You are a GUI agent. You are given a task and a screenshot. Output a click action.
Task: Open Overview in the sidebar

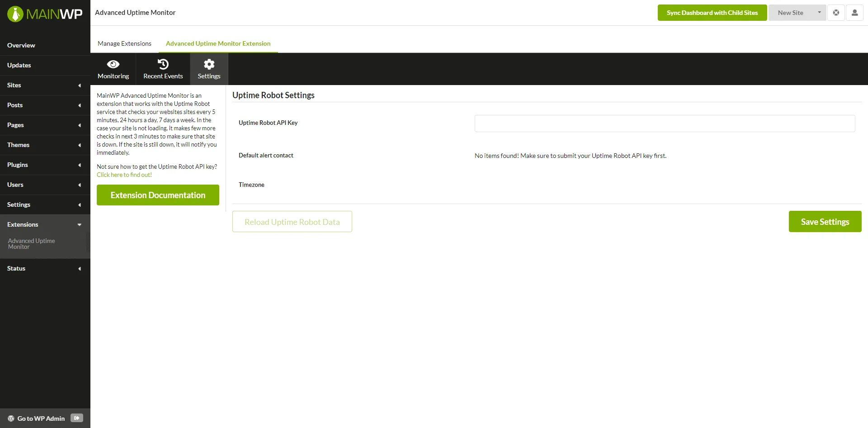tap(21, 45)
